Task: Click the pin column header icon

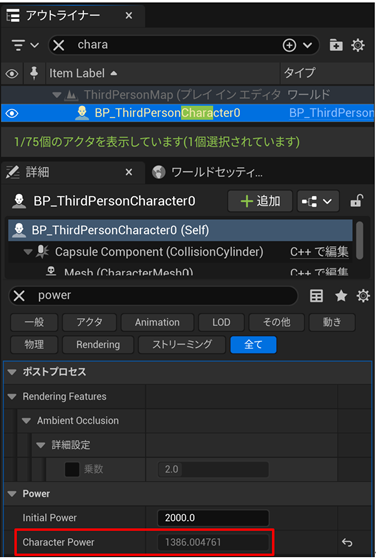Action: 34,73
